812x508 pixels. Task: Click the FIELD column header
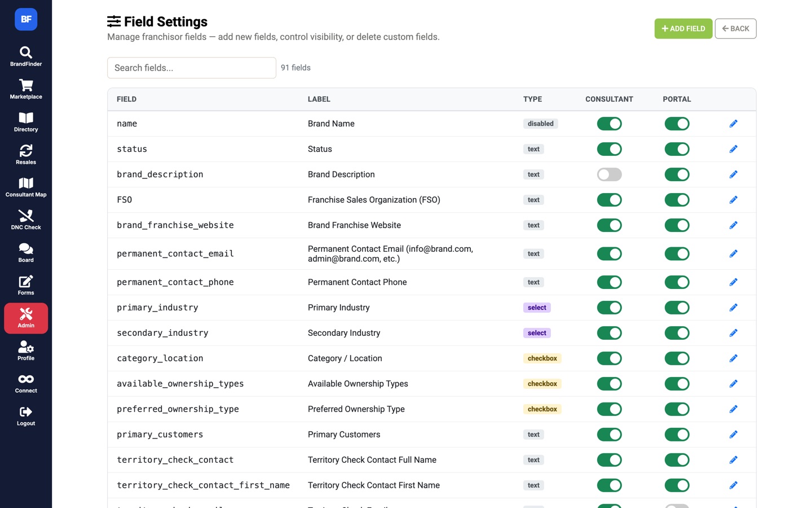pyautogui.click(x=126, y=99)
